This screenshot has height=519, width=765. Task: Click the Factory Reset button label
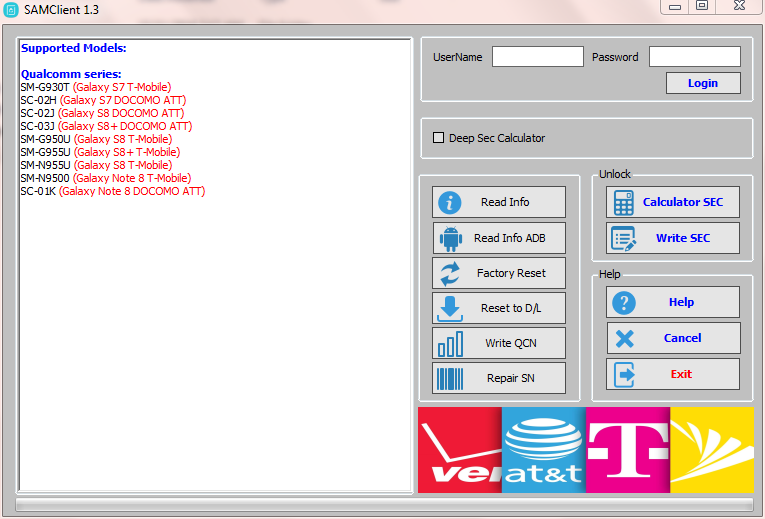point(511,273)
